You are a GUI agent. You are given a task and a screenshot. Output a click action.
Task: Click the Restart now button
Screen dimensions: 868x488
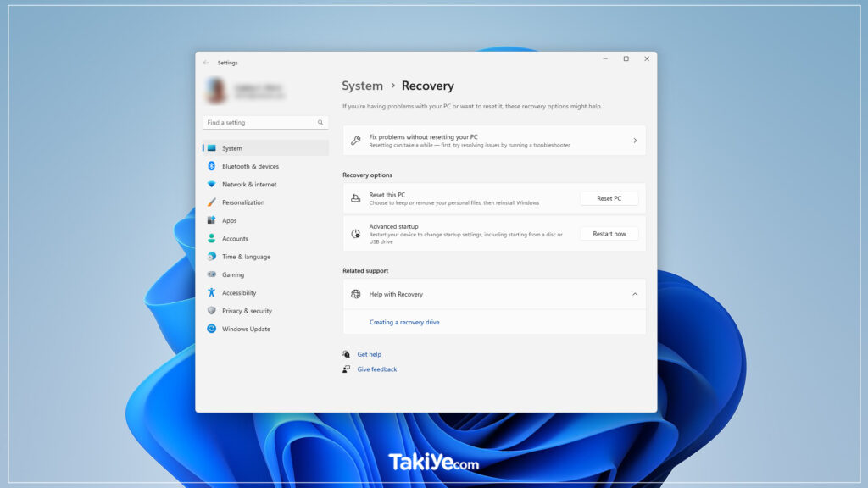tap(609, 234)
